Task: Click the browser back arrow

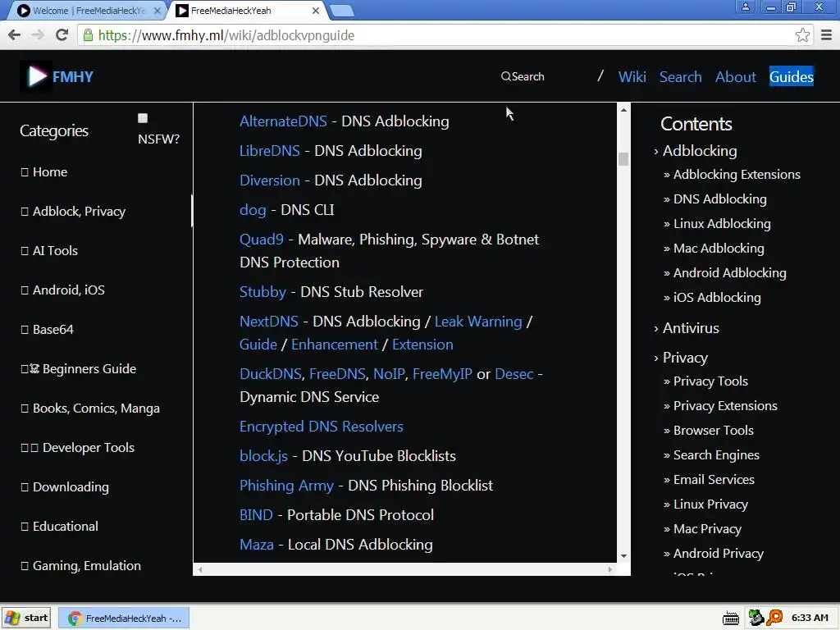Action: coord(15,35)
